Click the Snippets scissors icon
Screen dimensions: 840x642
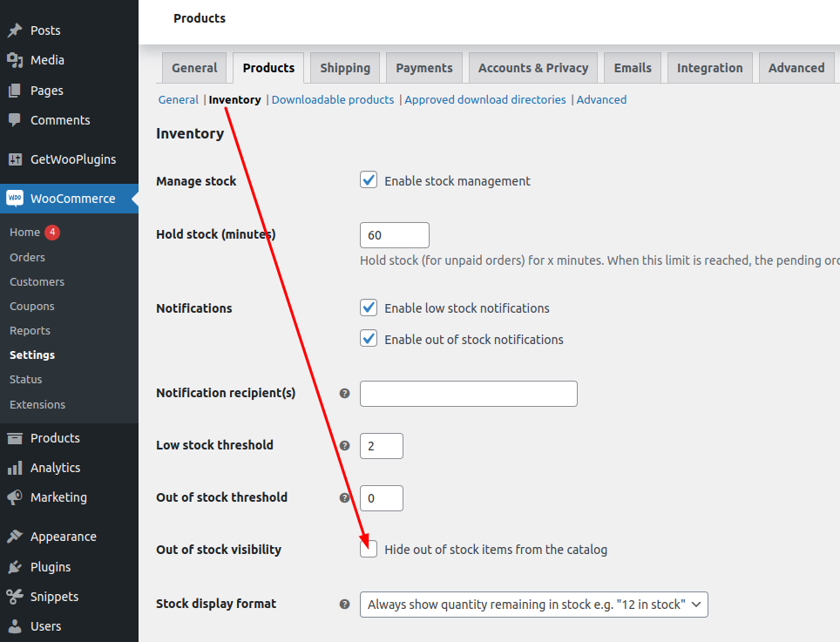(x=15, y=596)
